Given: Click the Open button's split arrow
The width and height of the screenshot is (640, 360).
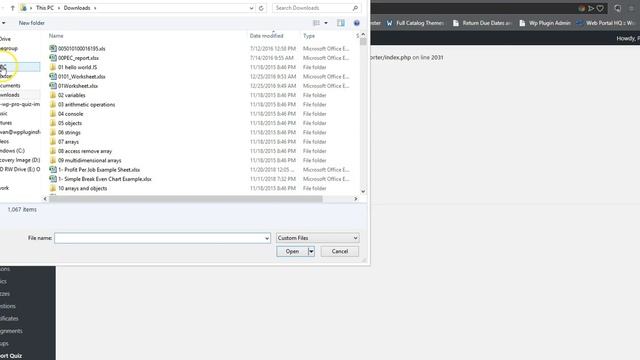Looking at the screenshot, I should [311, 251].
